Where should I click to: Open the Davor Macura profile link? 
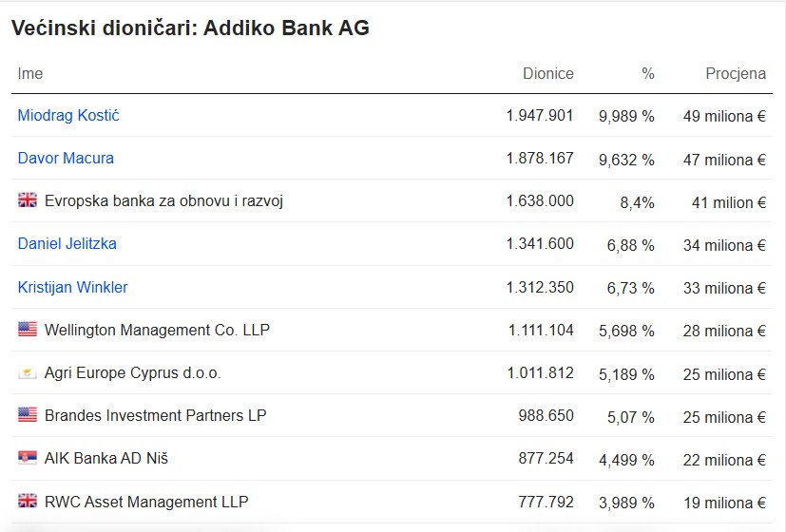tap(66, 159)
